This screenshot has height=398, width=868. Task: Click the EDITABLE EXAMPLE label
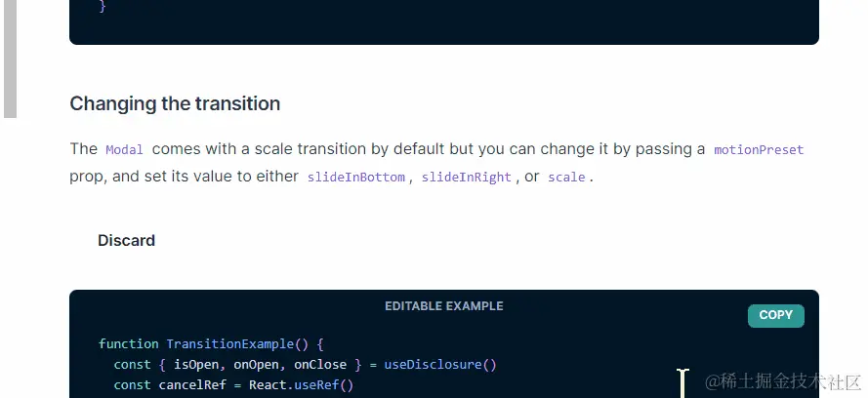[x=444, y=306]
